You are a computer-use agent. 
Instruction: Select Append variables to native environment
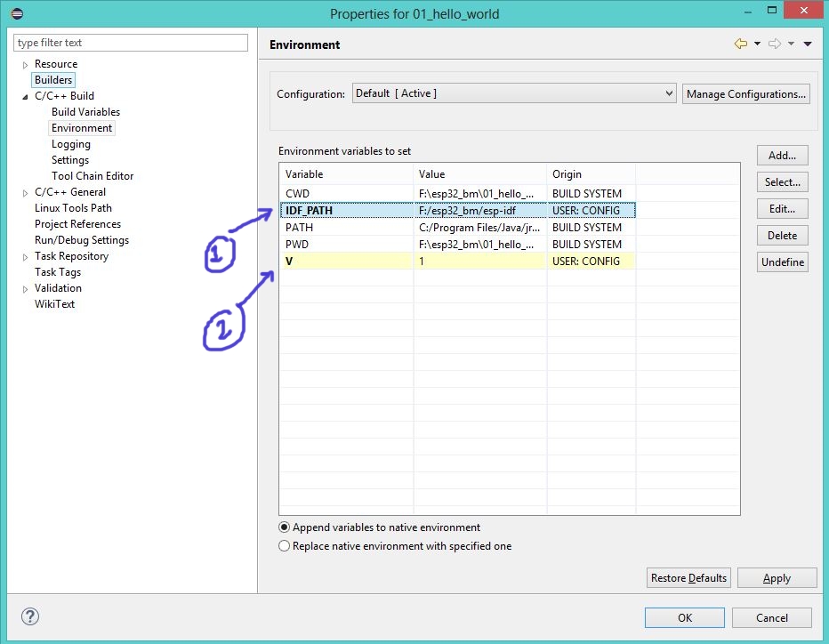coord(285,527)
